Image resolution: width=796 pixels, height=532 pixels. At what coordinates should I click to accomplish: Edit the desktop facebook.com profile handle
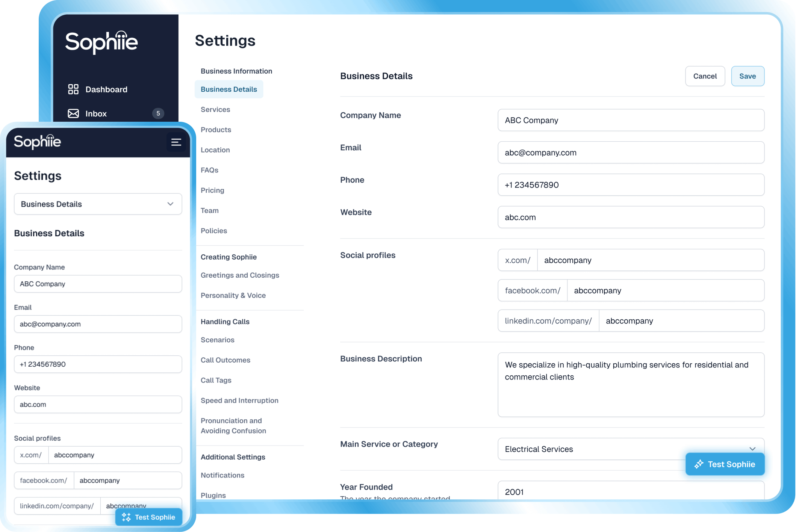click(x=666, y=290)
